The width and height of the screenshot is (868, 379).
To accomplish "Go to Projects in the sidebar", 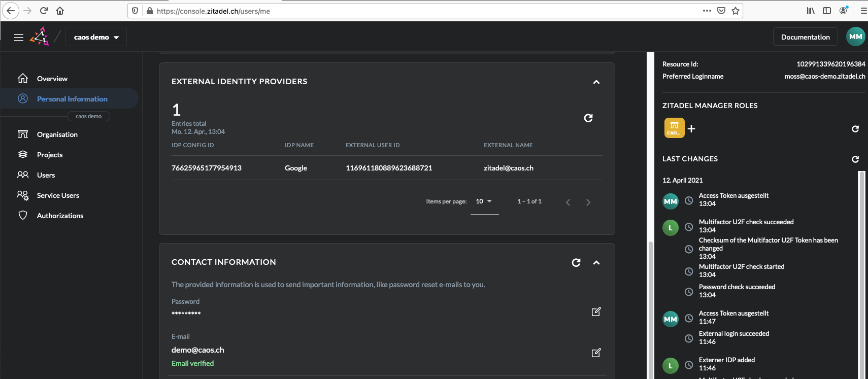I will (x=50, y=155).
